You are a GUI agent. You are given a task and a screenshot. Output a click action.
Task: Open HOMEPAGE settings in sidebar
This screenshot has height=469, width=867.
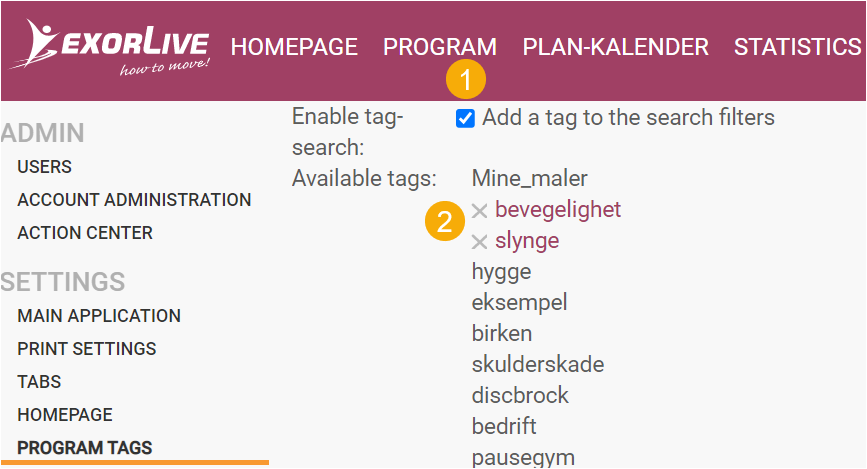(x=65, y=415)
